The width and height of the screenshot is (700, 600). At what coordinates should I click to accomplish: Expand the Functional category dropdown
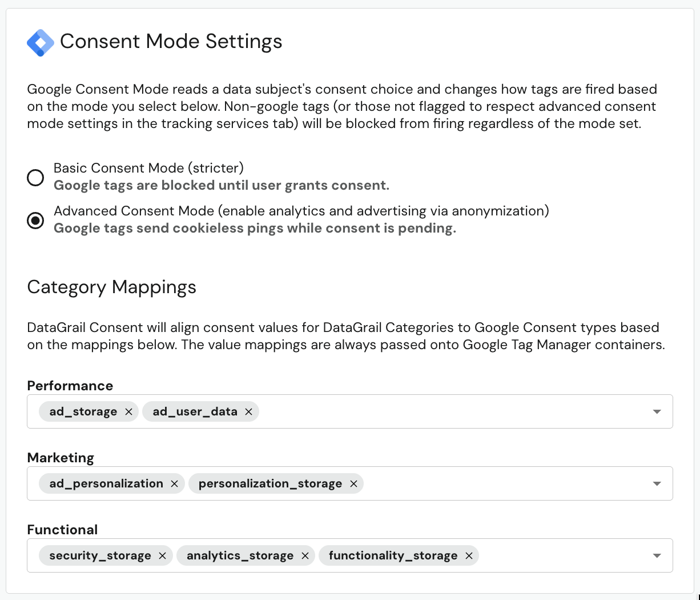click(x=657, y=555)
